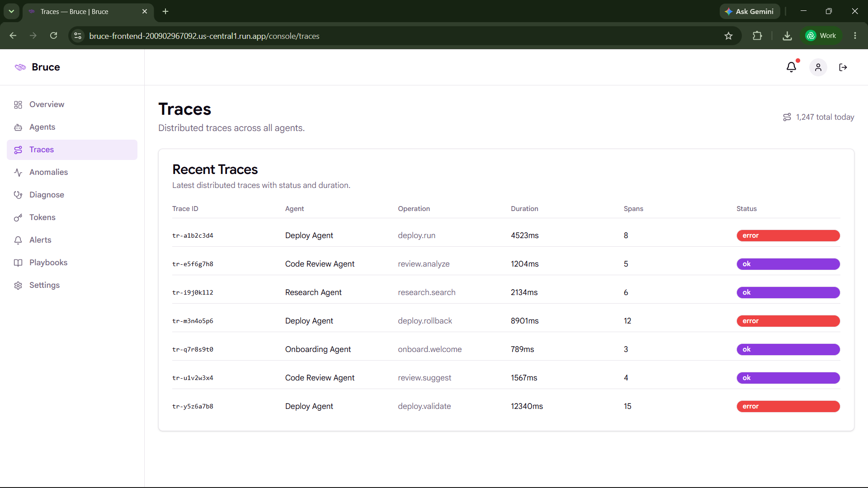This screenshot has width=868, height=488.
Task: Open the Alerts page
Action: 72,240
